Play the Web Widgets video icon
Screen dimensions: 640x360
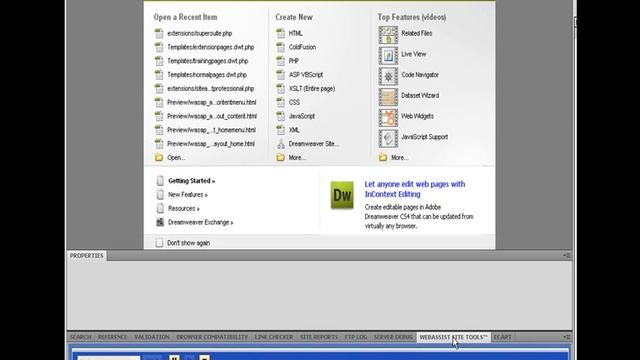pyautogui.click(x=388, y=118)
